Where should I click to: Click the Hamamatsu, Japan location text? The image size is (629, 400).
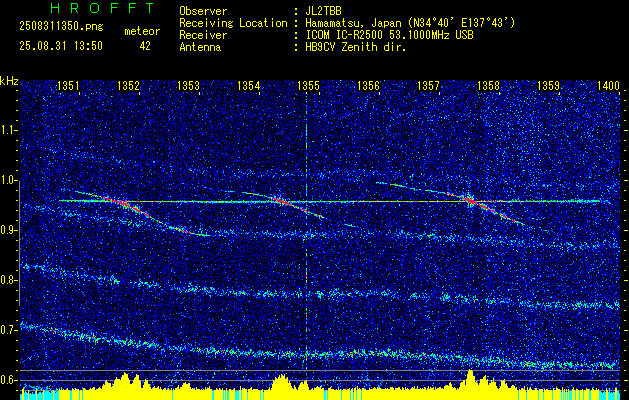410,24
